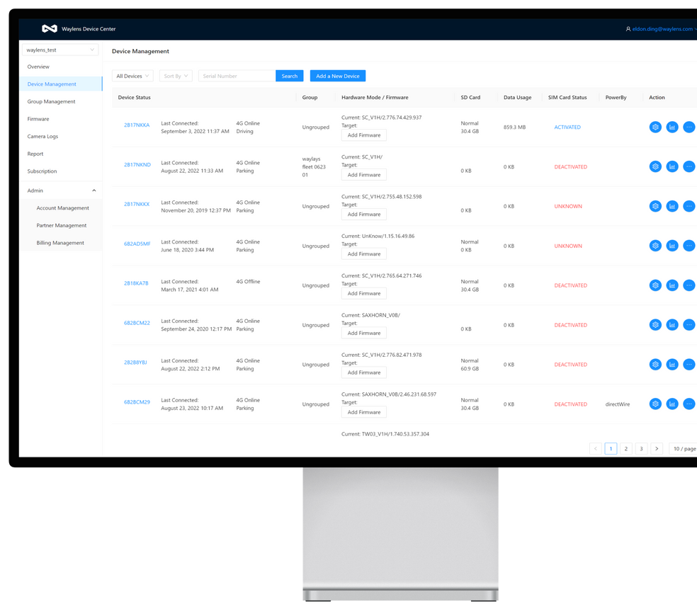View usage chart for device 2B18KA7B
Viewport: 697px width, 616px height.
coord(672,285)
